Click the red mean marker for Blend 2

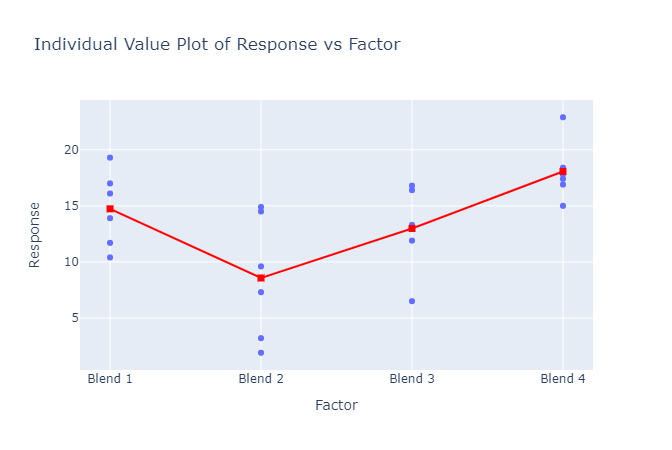click(x=261, y=278)
